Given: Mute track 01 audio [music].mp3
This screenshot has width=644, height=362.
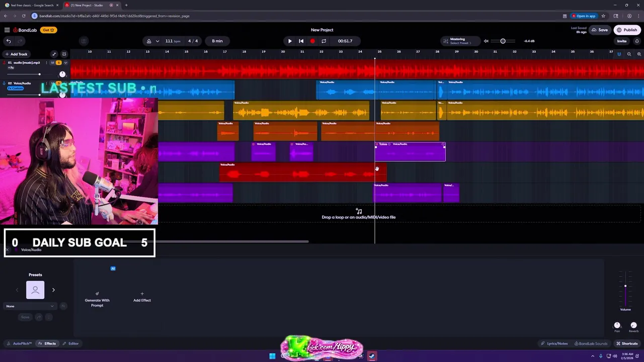Looking at the screenshot, I should tap(53, 63).
